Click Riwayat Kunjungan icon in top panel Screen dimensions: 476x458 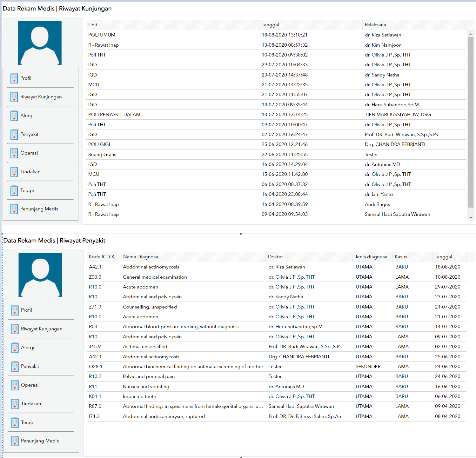(x=14, y=97)
